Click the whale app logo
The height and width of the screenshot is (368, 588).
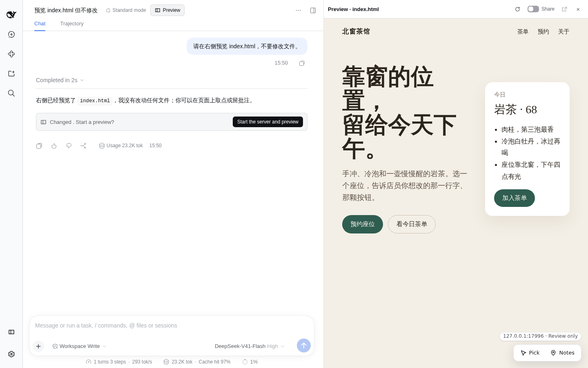11,15
